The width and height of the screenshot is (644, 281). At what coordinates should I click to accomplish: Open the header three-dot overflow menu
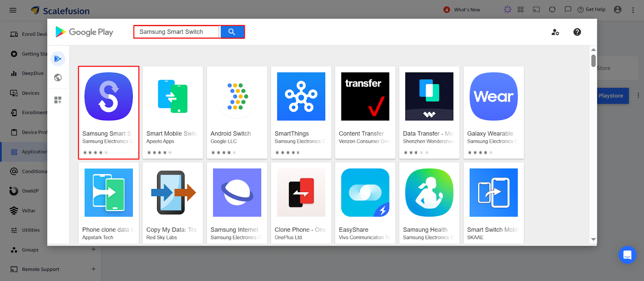633,10
